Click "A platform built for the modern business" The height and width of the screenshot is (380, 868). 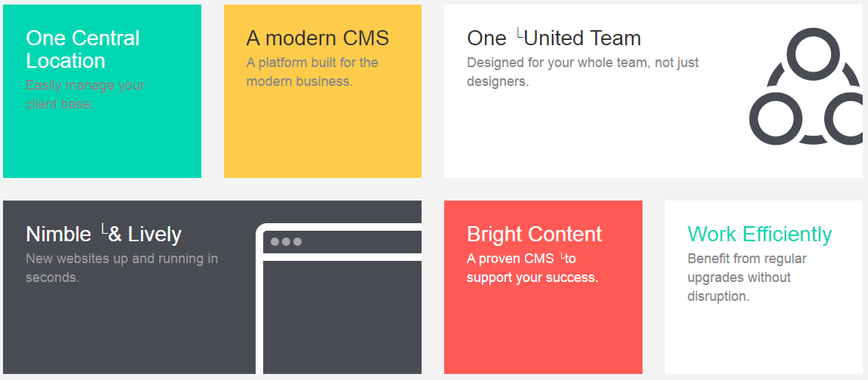311,72
